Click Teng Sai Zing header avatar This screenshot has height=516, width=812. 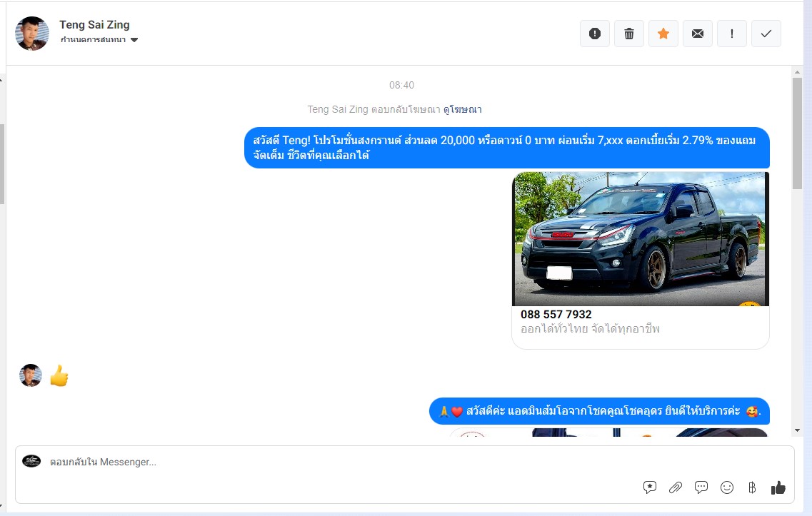tap(32, 34)
